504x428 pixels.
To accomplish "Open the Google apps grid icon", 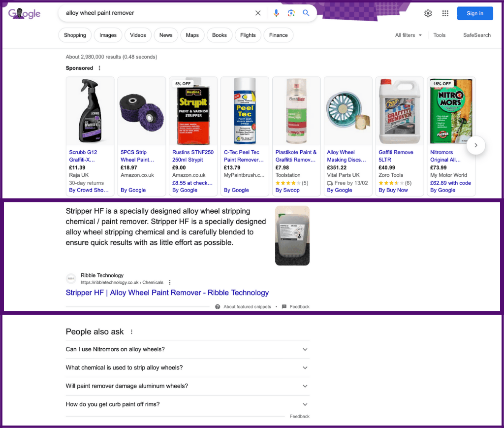I will pos(445,13).
